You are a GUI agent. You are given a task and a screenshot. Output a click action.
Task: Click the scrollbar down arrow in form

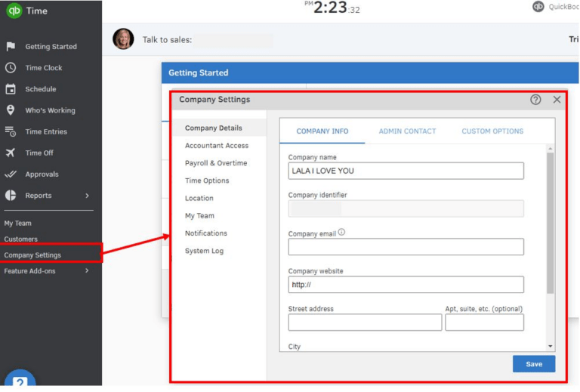(551, 346)
